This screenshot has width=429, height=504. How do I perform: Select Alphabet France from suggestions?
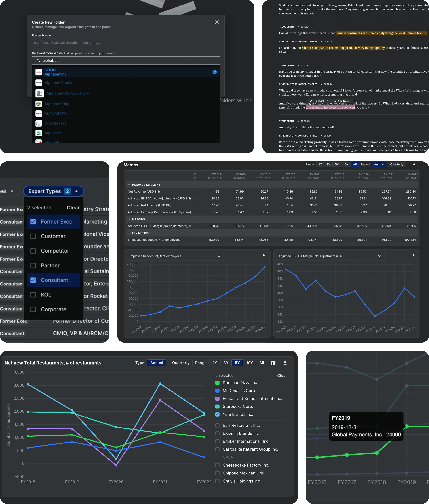[x=59, y=83]
